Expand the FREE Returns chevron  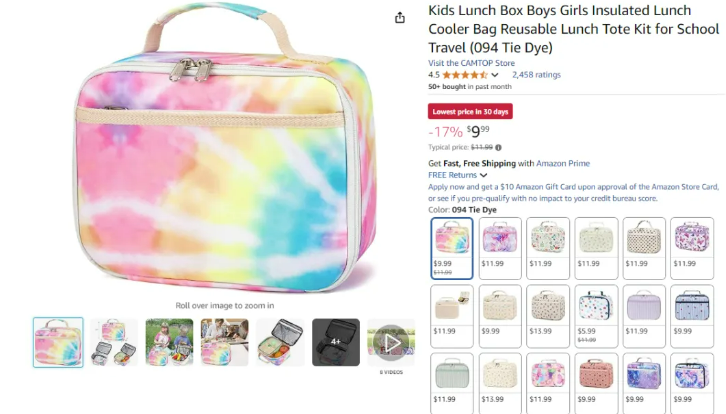tap(483, 176)
